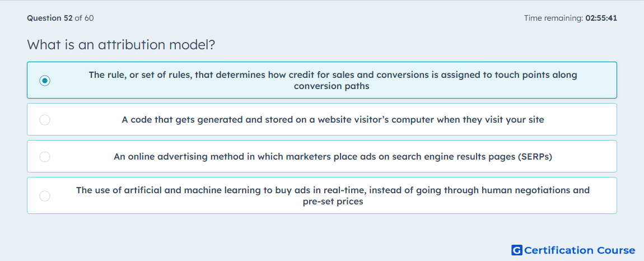Select the radio button for "rule, or set of rules" answer
644x261 pixels.
45,81
